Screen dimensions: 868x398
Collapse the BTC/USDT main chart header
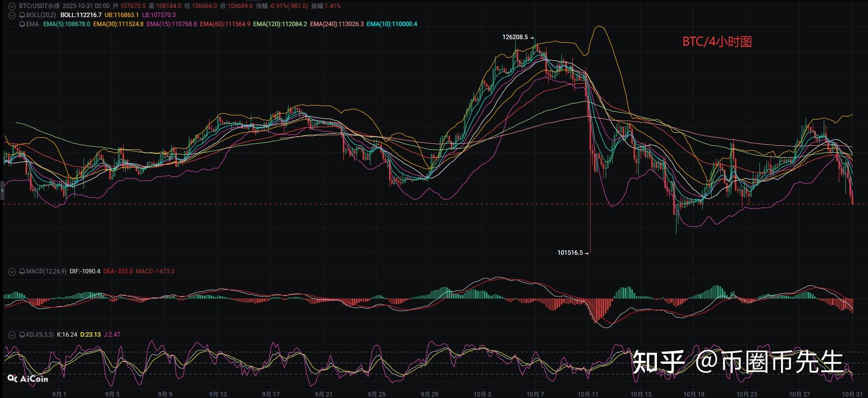tap(12, 6)
